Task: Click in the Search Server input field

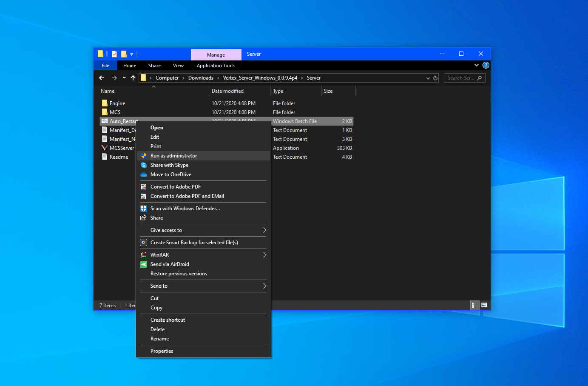Action: click(x=460, y=78)
